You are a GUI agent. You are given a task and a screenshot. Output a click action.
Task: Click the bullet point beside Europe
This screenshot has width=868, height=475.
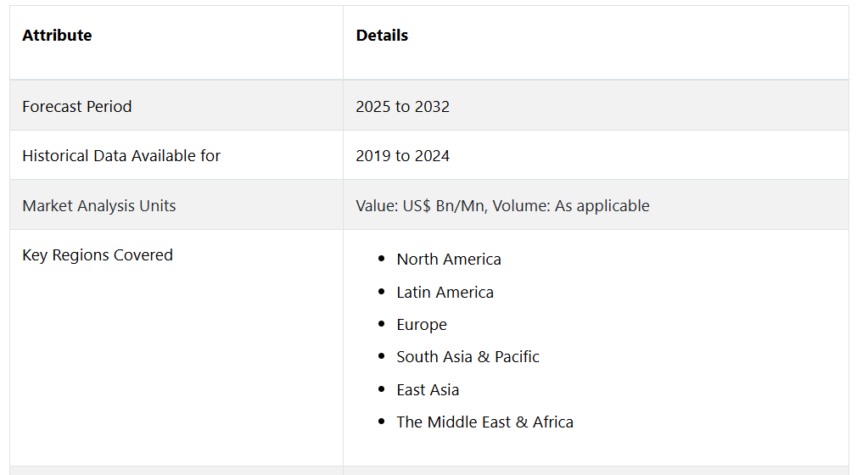[382, 325]
